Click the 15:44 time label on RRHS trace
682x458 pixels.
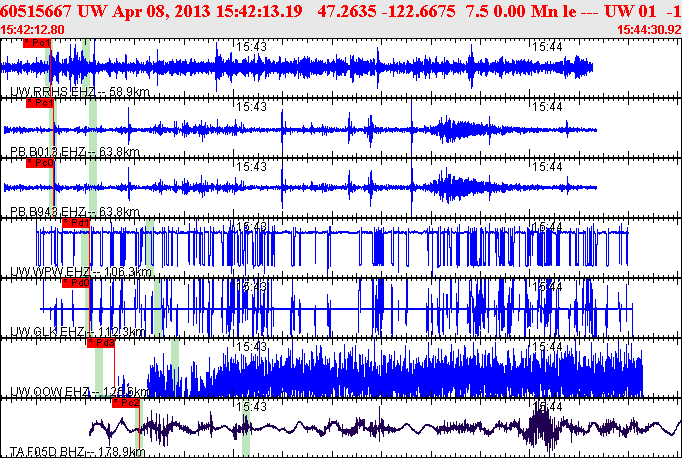(547, 47)
